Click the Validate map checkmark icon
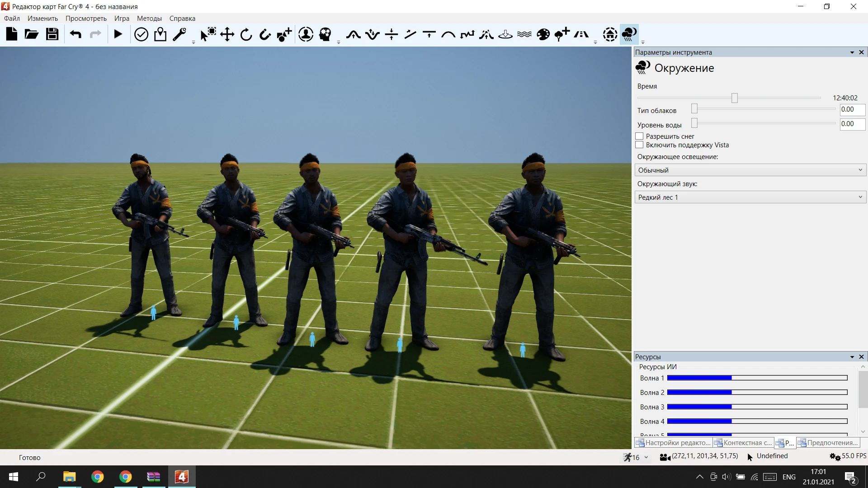 point(141,34)
